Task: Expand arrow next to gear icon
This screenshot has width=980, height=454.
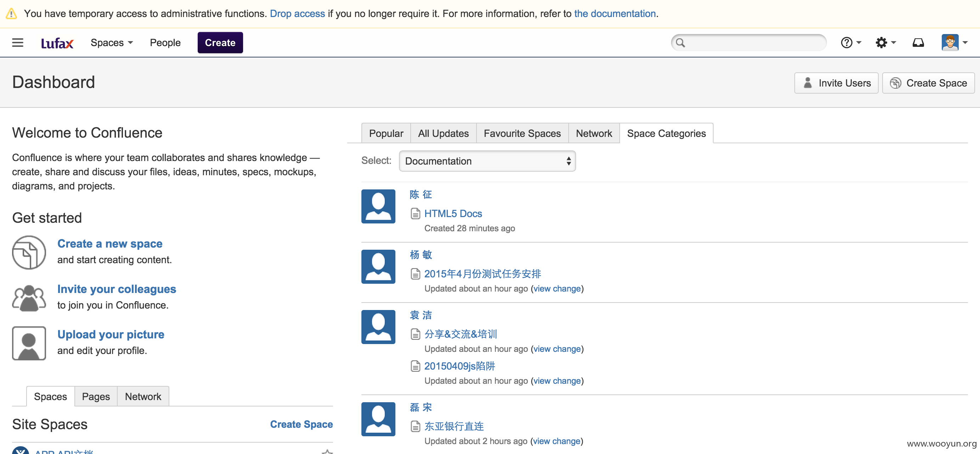Action: [x=893, y=43]
